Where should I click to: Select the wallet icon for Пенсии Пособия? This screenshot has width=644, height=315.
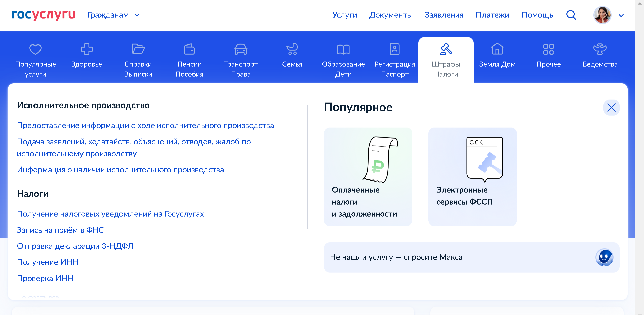coord(189,49)
